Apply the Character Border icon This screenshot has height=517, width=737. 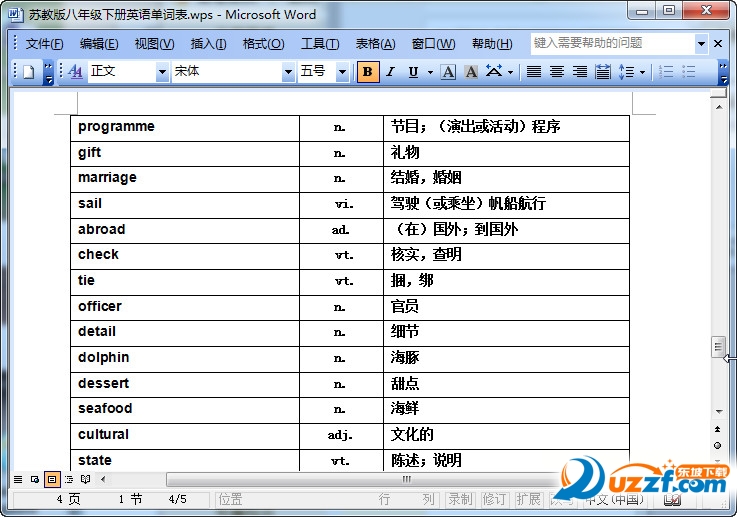(448, 72)
